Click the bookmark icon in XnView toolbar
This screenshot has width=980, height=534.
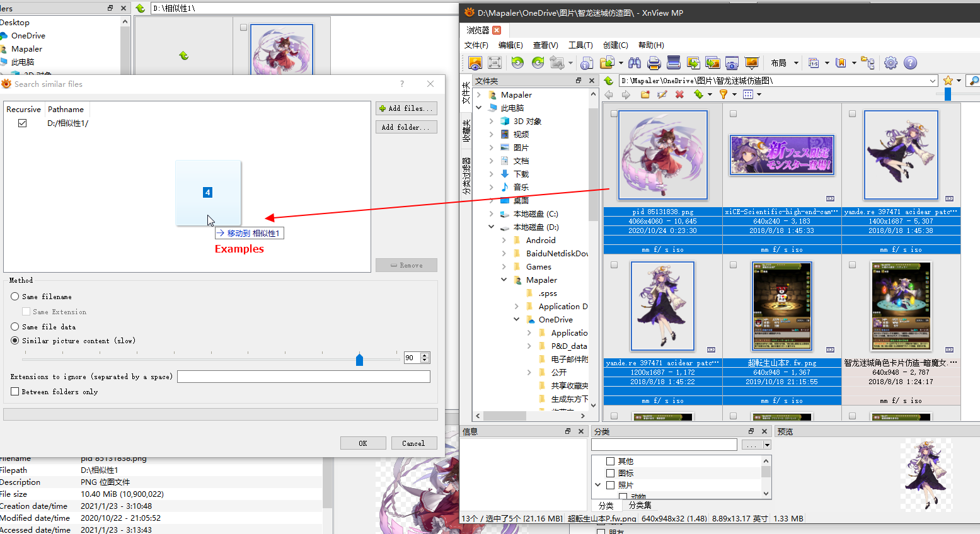coord(840,63)
